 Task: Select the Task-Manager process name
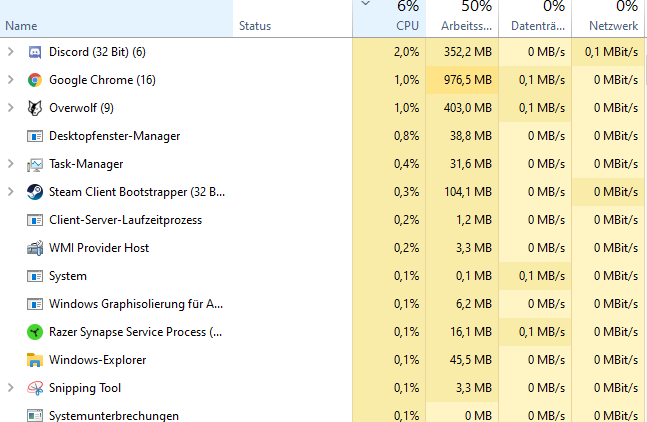(86, 164)
